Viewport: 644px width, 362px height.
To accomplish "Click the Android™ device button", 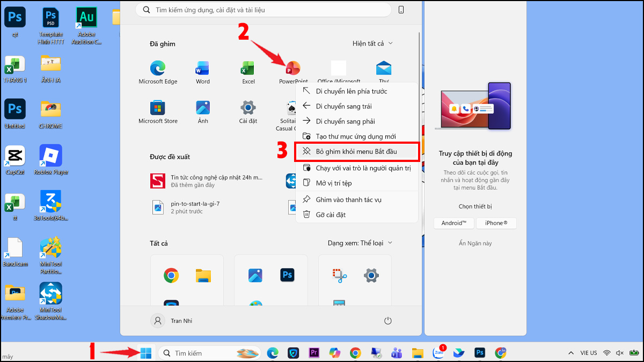I will click(454, 223).
